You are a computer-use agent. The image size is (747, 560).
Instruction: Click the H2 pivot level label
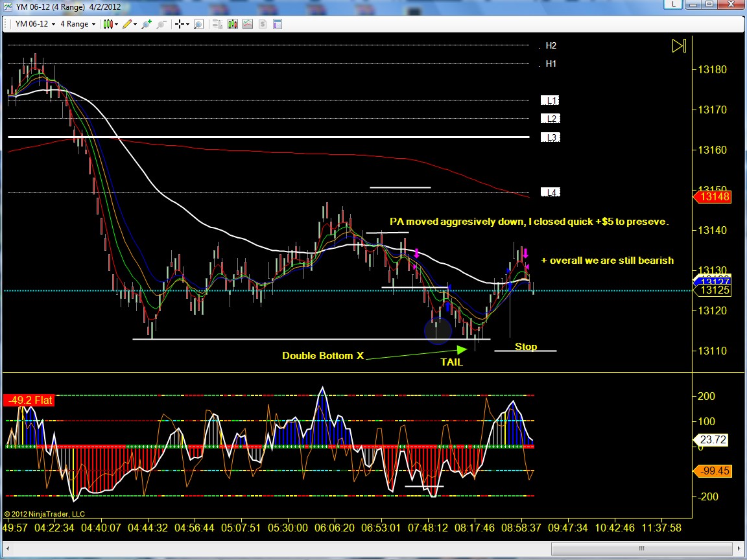coord(551,46)
